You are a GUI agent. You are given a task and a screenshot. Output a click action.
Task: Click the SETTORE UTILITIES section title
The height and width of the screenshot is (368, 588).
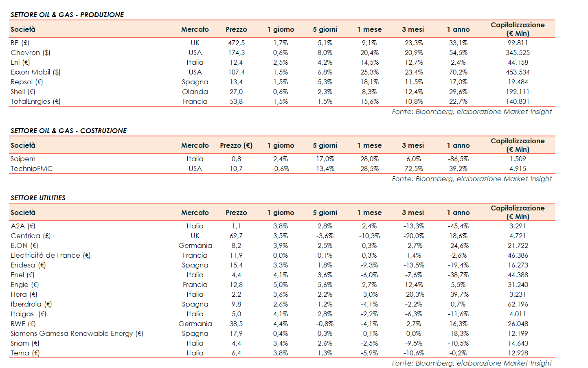(38, 198)
